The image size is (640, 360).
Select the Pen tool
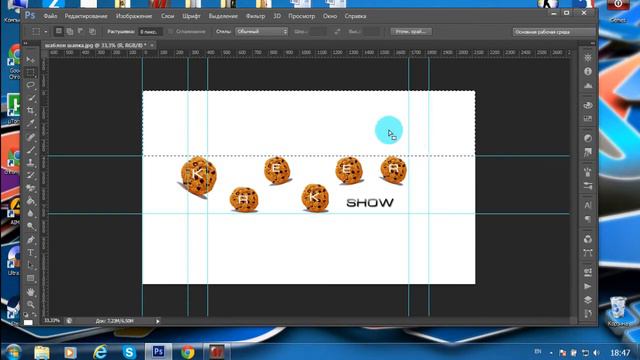[31, 240]
